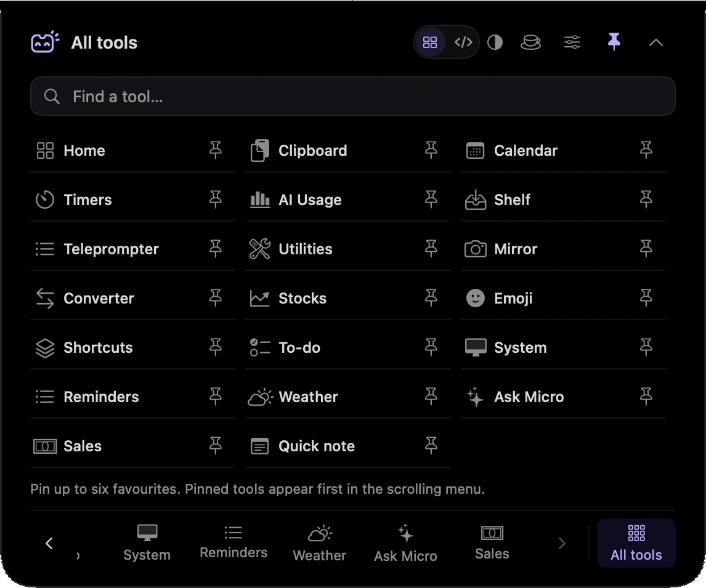
Task: Pin the To-do tool
Action: click(x=431, y=347)
